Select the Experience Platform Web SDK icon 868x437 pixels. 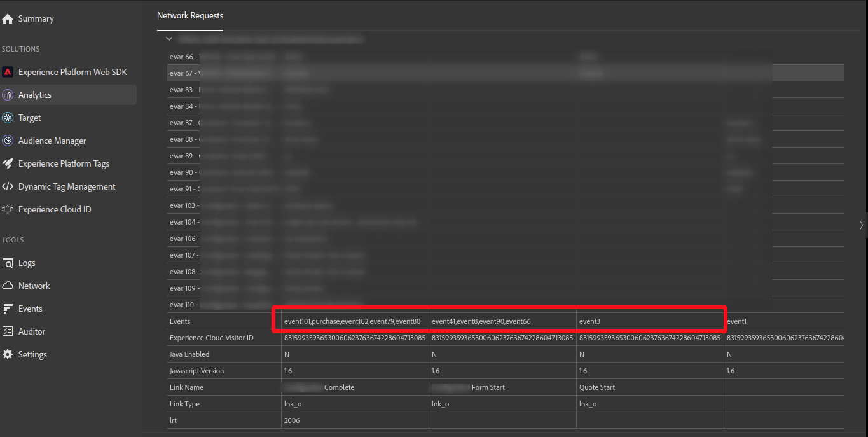[x=8, y=71]
